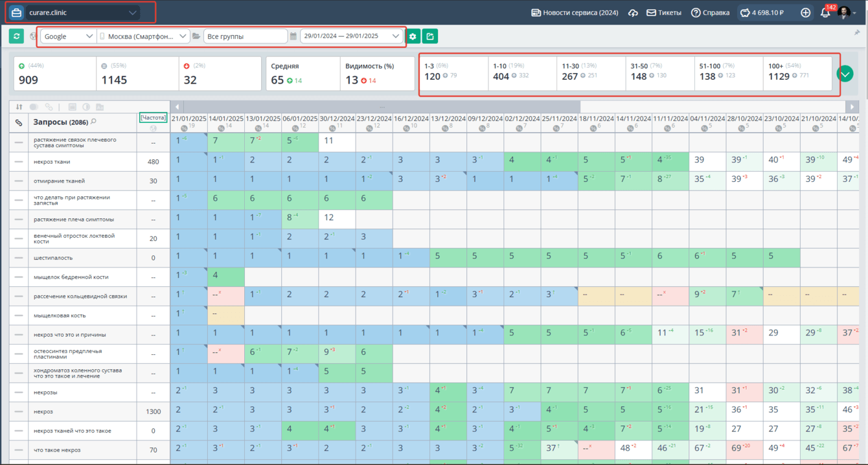
Task: Expand the Москва region dropdown
Action: tap(143, 36)
